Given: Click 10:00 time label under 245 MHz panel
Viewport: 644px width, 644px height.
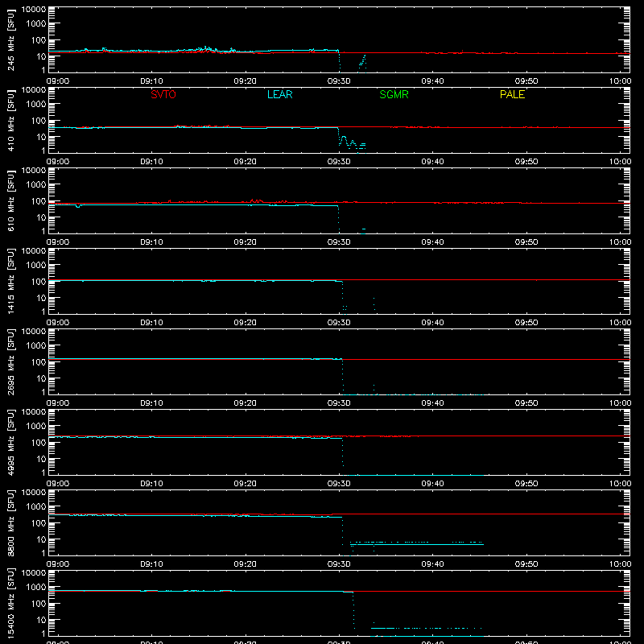Looking at the screenshot, I should tap(620, 81).
